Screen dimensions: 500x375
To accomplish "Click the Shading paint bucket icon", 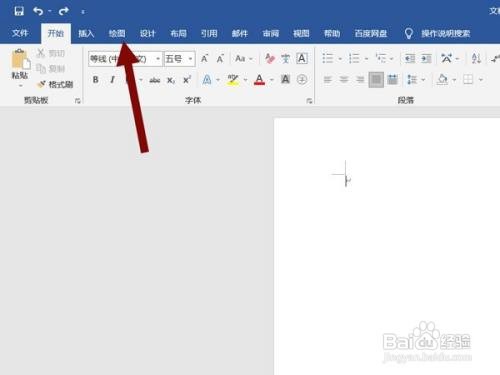I will coord(442,79).
